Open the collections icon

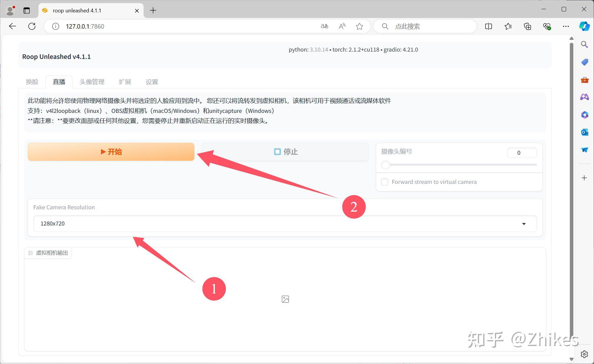coord(527,26)
